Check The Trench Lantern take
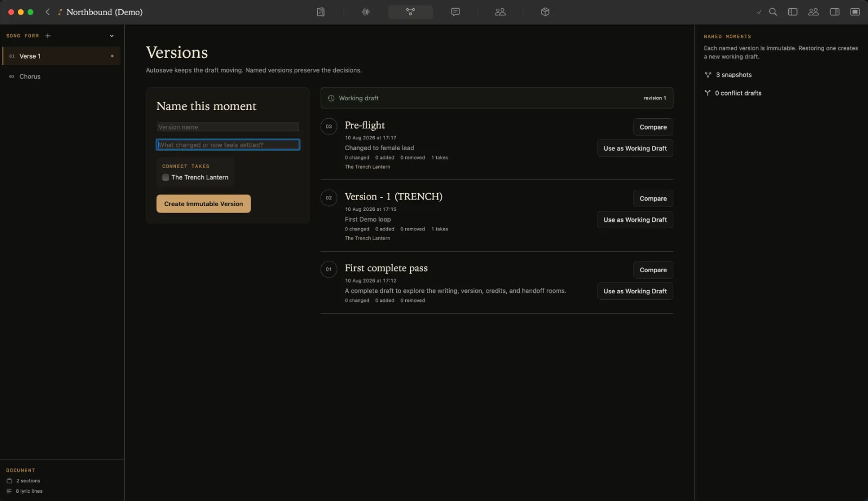 point(165,177)
